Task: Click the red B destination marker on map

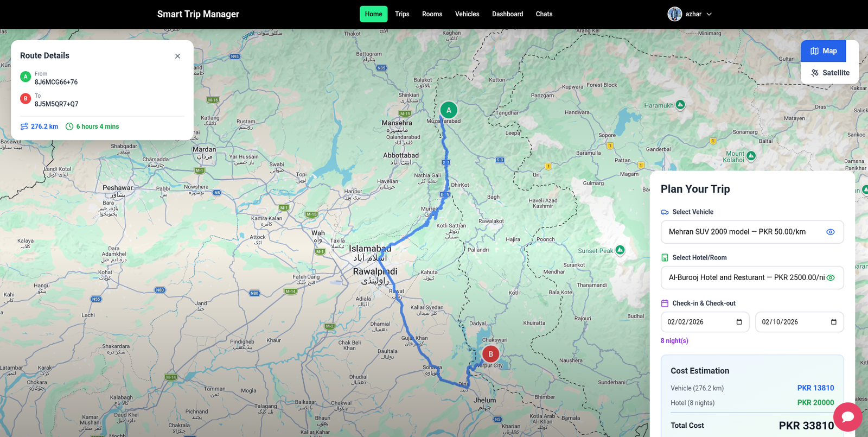Action: click(490, 354)
